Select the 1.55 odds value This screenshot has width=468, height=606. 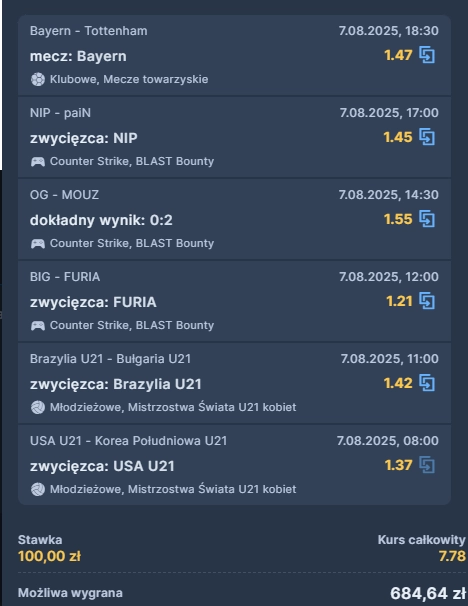pos(398,219)
